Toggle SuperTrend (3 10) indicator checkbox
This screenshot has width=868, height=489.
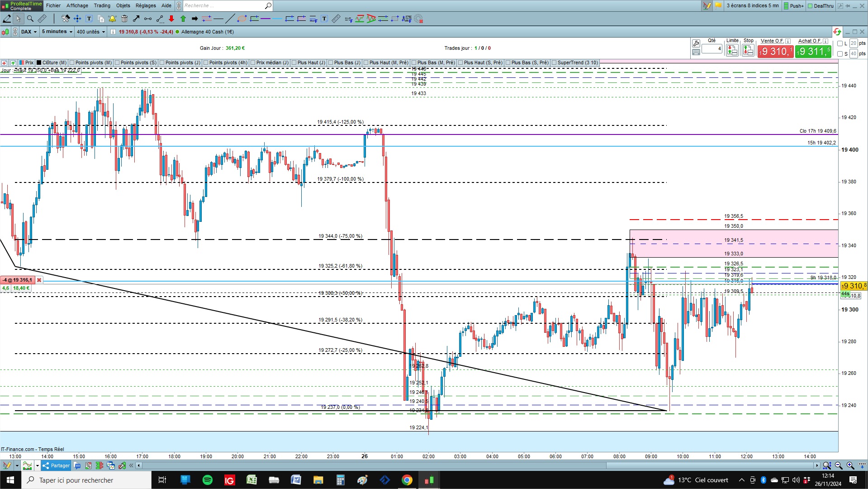[554, 62]
